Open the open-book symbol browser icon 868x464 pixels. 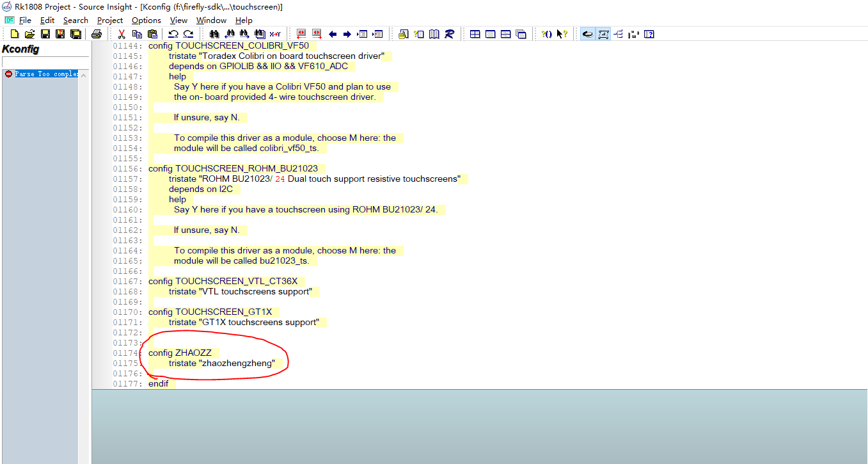coord(434,34)
